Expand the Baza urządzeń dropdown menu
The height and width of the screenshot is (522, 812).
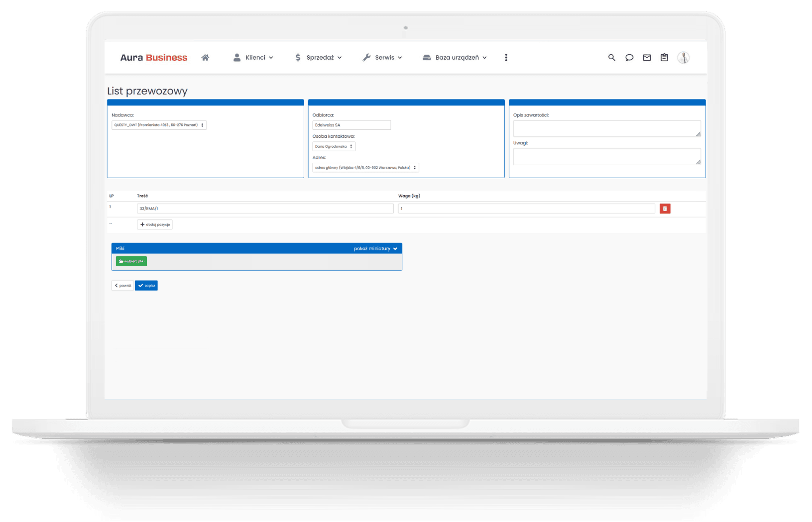(x=455, y=58)
